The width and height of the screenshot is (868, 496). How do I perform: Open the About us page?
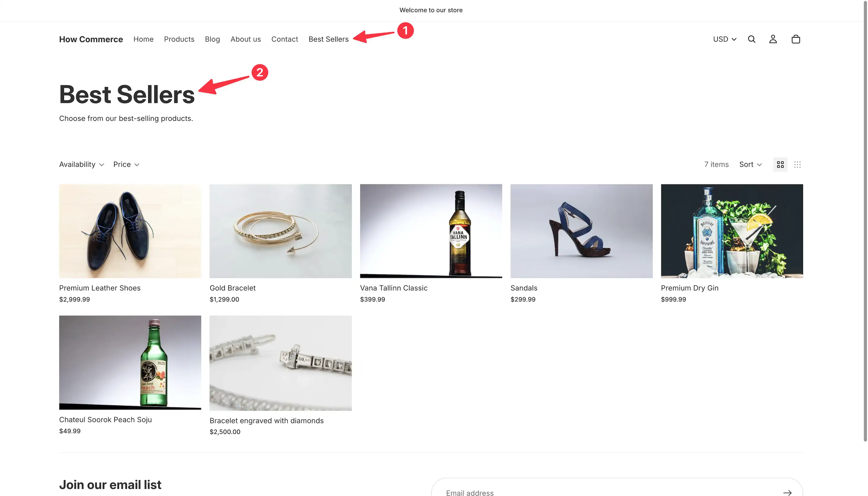pyautogui.click(x=245, y=39)
